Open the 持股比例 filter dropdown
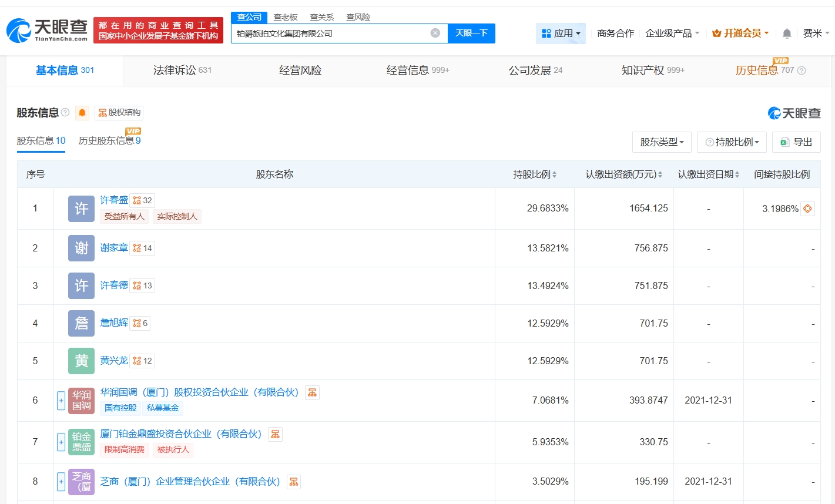This screenshot has width=835, height=504. (x=732, y=142)
